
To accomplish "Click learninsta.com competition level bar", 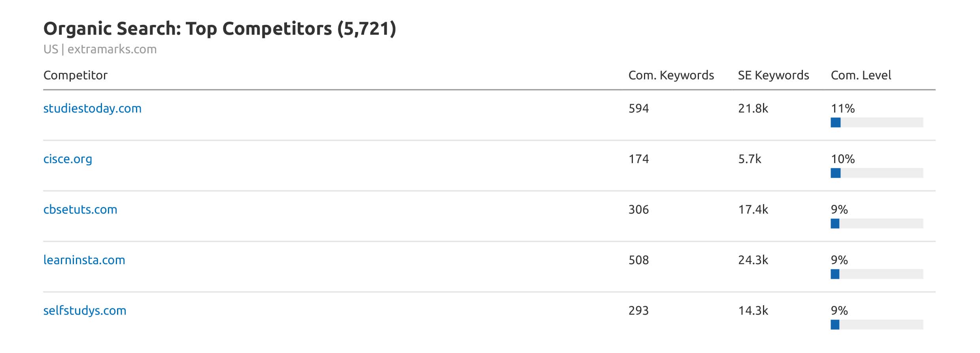I will (876, 274).
